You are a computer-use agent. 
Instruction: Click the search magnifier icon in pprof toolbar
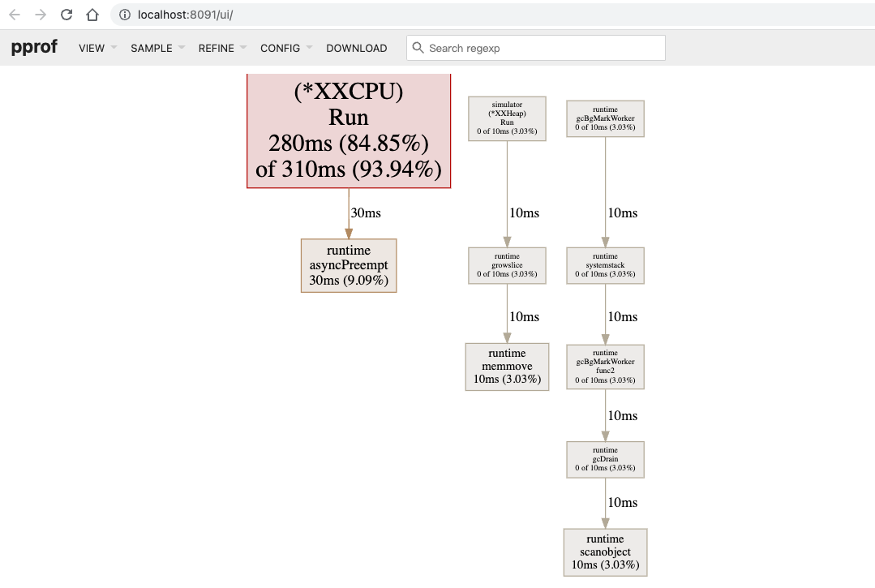tap(418, 48)
